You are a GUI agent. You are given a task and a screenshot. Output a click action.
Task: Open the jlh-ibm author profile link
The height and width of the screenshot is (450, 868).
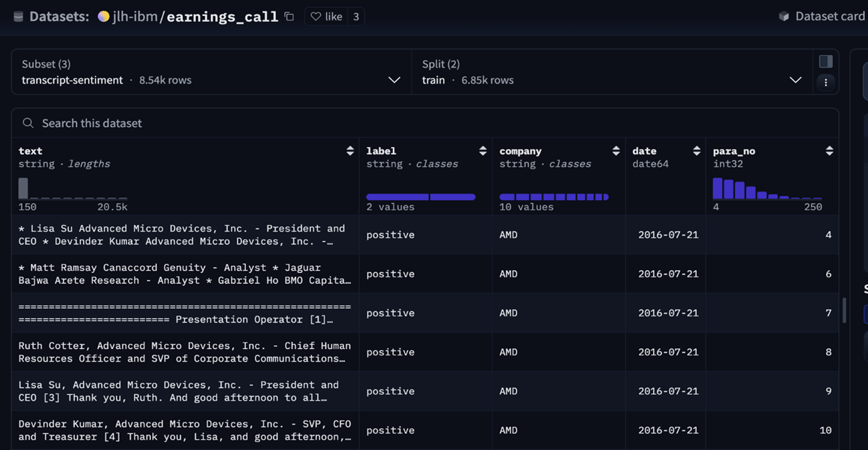pyautogui.click(x=134, y=17)
